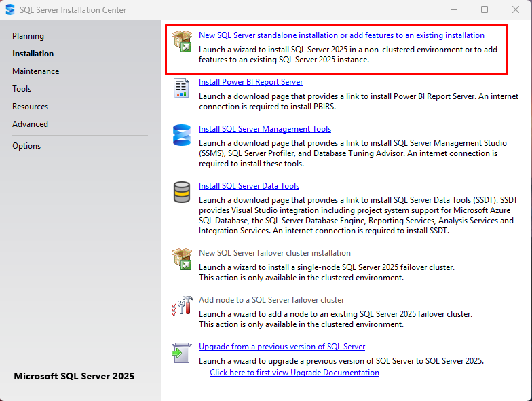
Task: Click the Upgrade green arrow icon
Action: tap(182, 353)
